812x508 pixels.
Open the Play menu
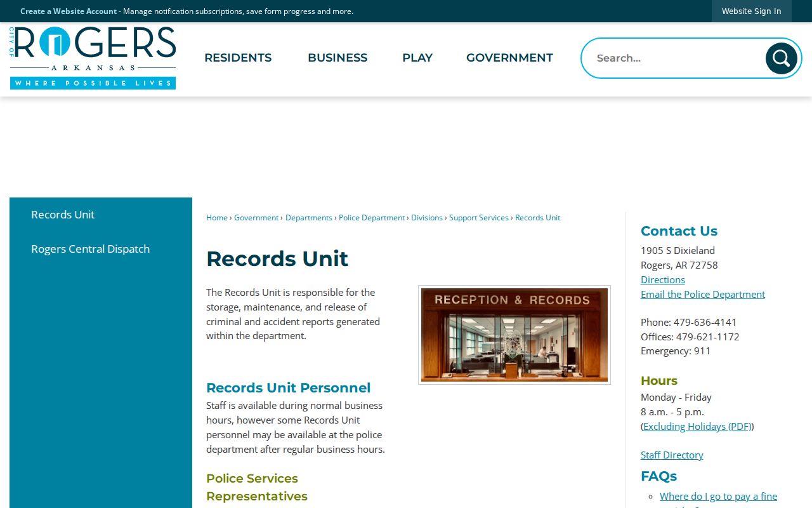click(x=417, y=58)
